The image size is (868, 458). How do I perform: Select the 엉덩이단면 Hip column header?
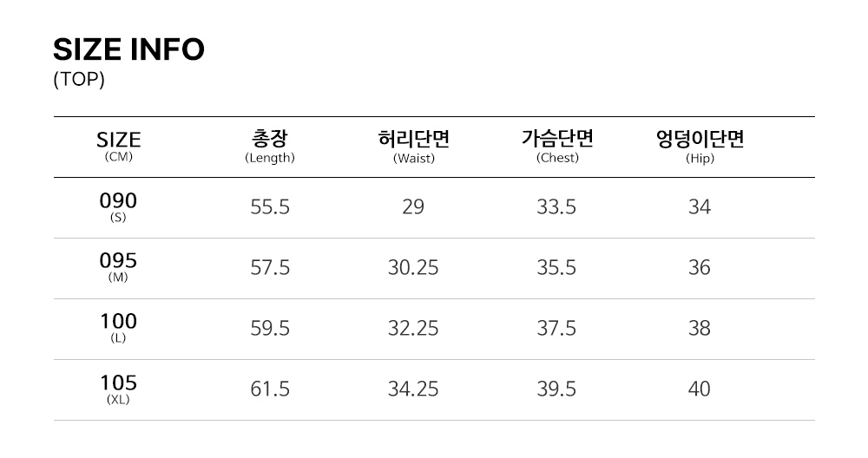click(x=700, y=146)
